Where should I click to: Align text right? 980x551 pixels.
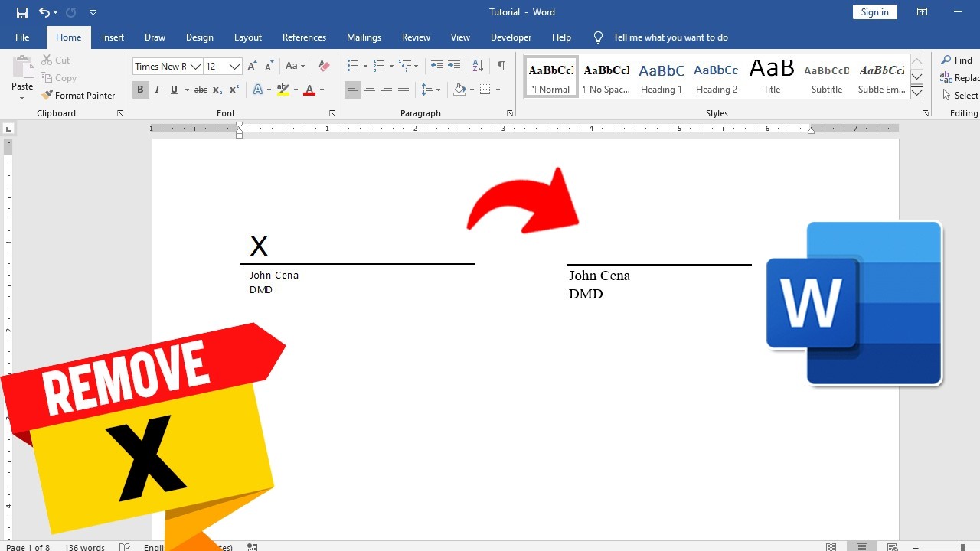pyautogui.click(x=386, y=90)
